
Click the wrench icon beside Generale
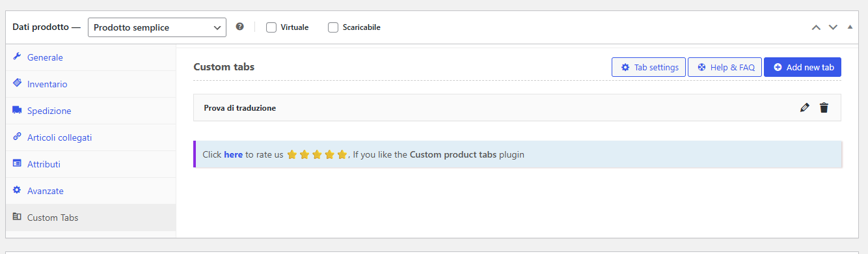click(x=17, y=57)
